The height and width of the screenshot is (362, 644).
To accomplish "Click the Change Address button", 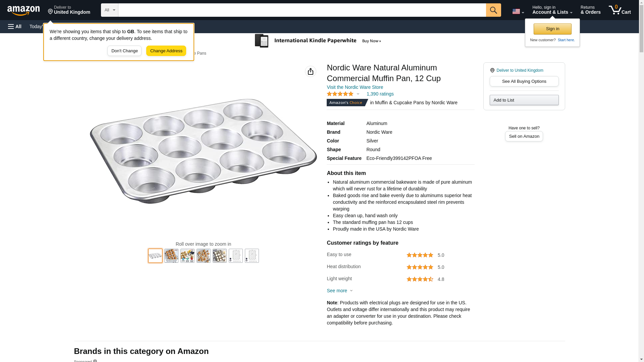I will click(x=166, y=51).
